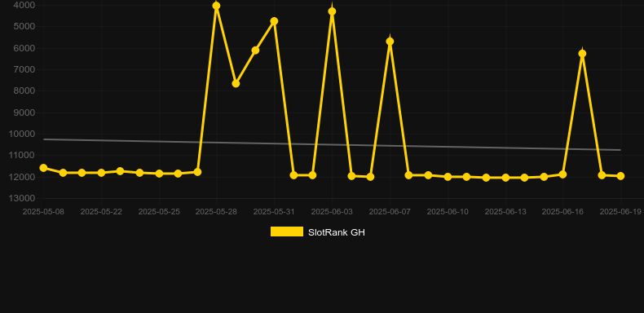Click the spike data point at 2025-06-07
Screen dimensions: 644x313
(x=390, y=42)
